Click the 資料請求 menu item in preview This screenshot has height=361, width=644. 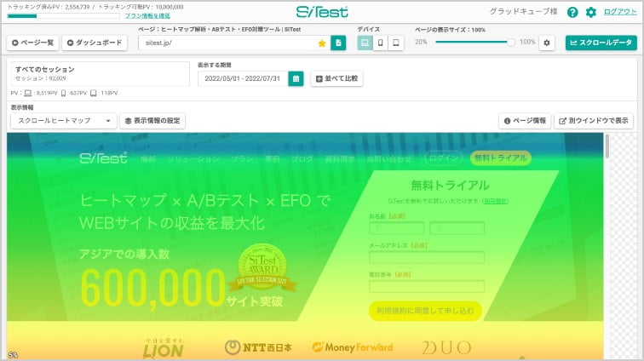tap(340, 159)
